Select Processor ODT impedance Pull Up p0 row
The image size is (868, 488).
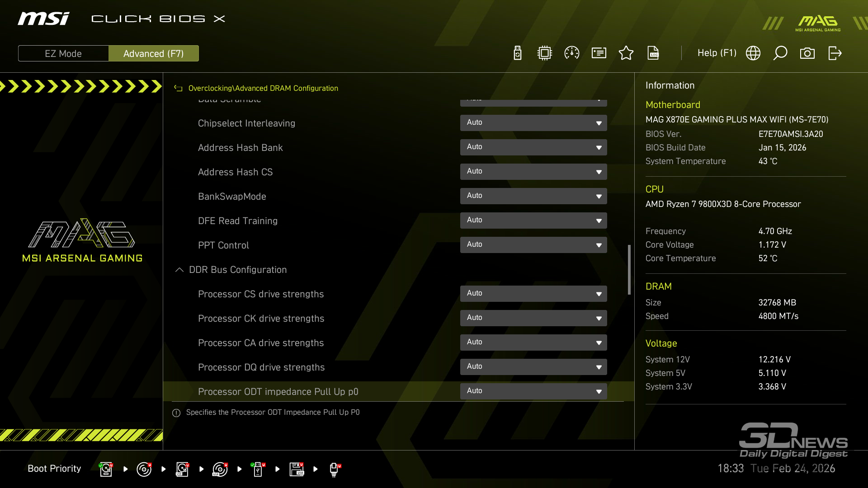(x=278, y=392)
